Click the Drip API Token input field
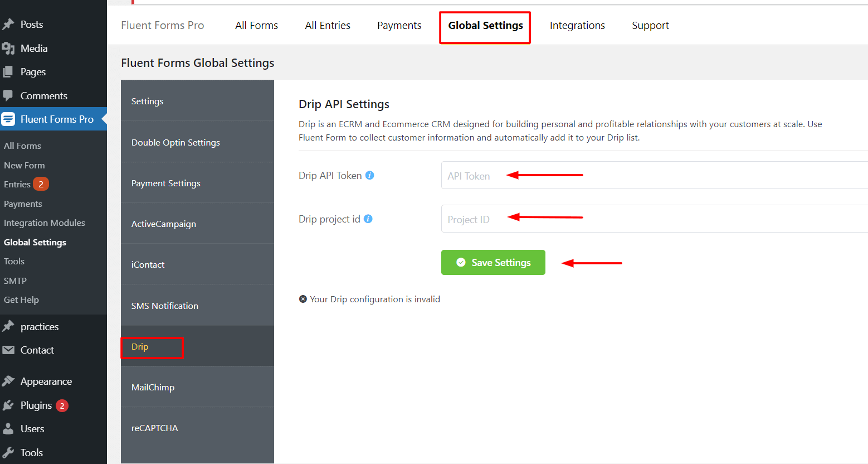The height and width of the screenshot is (464, 868). pyautogui.click(x=655, y=175)
